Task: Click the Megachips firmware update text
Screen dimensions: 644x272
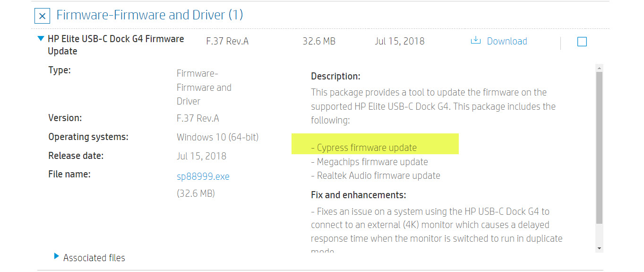Action: click(369, 162)
